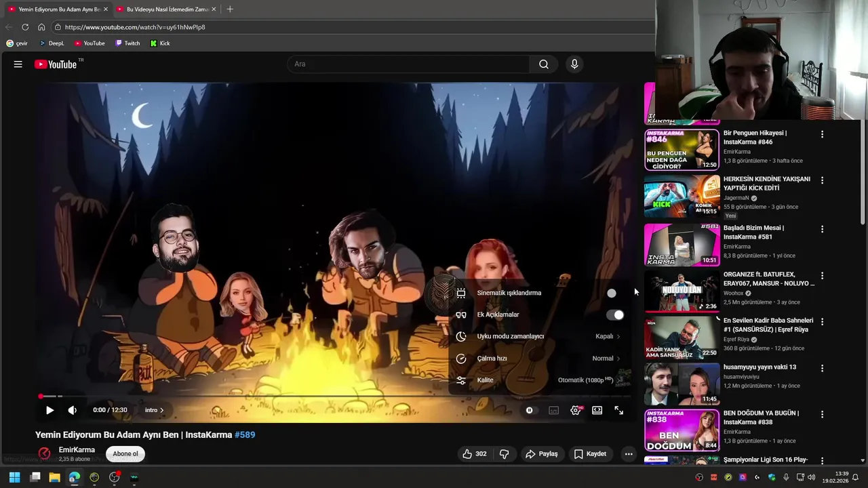This screenshot has height=488, width=868.
Task: Open options for Bir Penguen Hikayesi video
Action: tap(822, 134)
